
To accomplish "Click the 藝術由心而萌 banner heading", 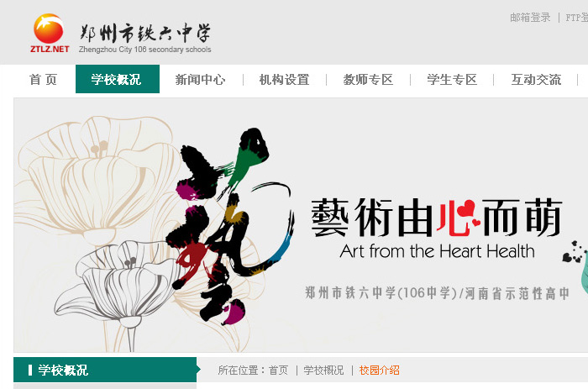I will tap(437, 218).
